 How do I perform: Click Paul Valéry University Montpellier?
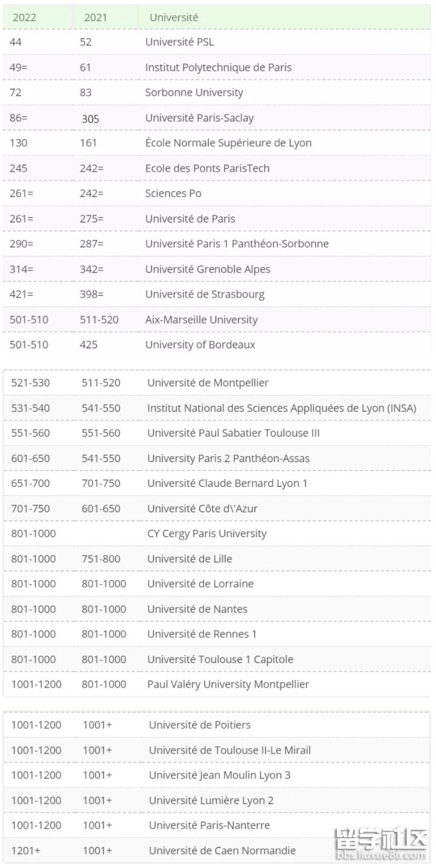(x=228, y=684)
